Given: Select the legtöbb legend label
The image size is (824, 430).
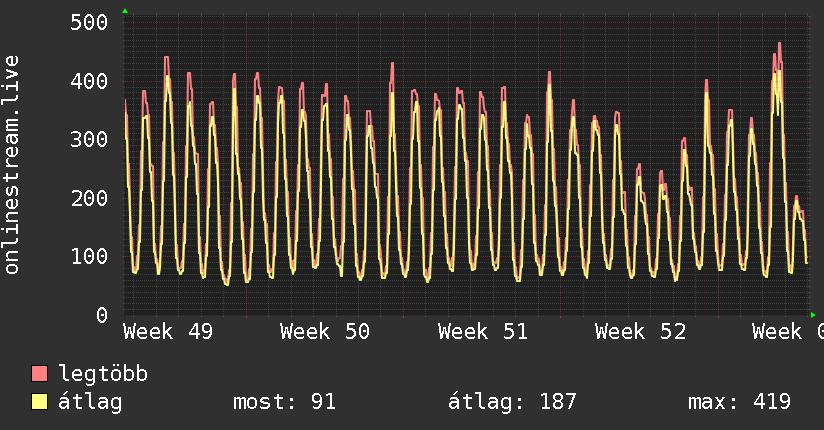Looking at the screenshot, I should [103, 375].
